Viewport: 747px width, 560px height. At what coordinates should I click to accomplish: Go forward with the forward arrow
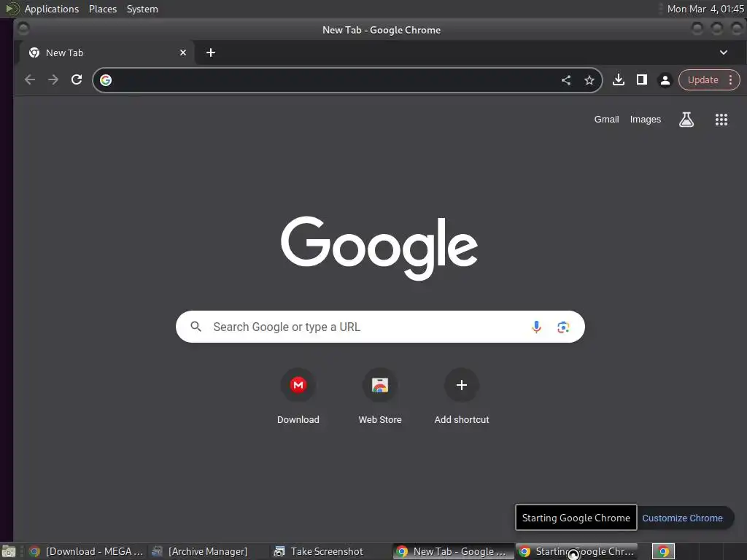[x=53, y=79]
